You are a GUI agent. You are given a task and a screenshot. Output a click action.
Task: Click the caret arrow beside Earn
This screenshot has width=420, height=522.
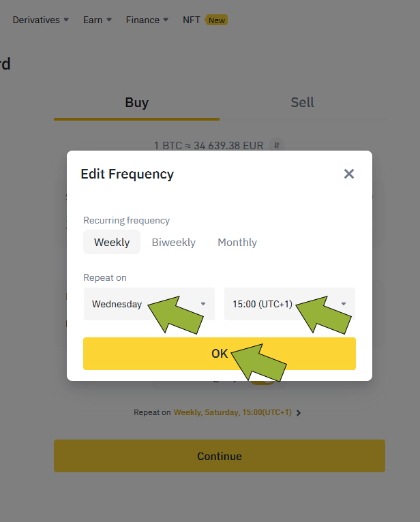[109, 20]
